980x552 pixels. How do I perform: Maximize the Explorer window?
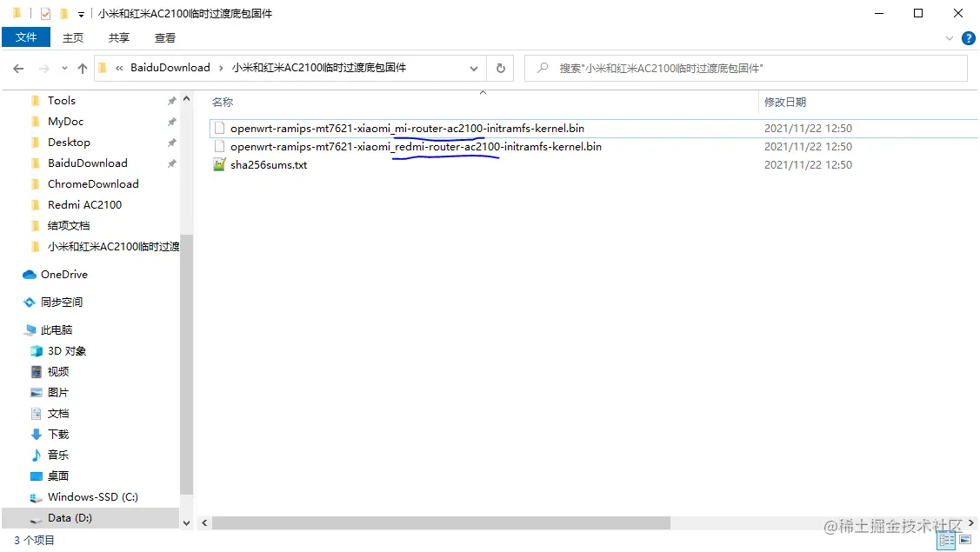[918, 13]
